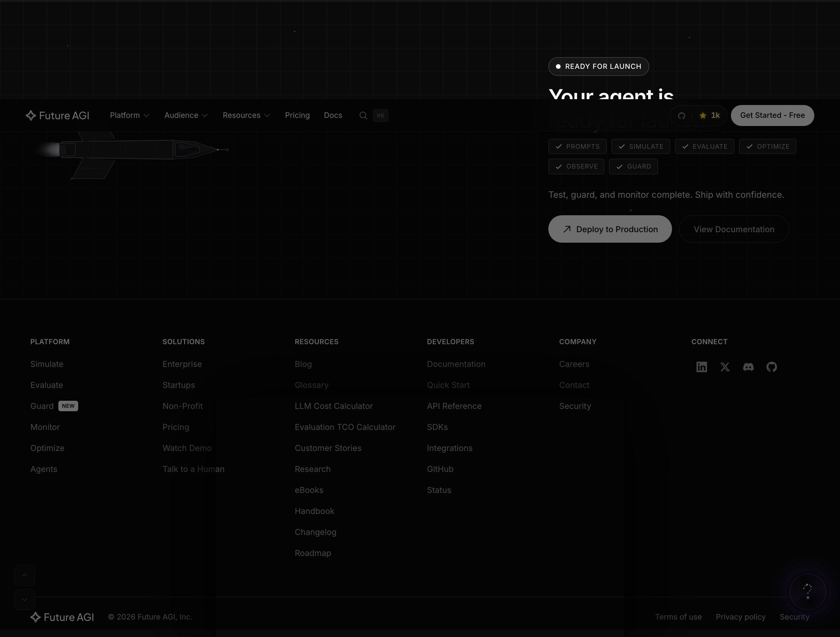Open Evaluate footer link
This screenshot has width=840, height=637.
(47, 385)
